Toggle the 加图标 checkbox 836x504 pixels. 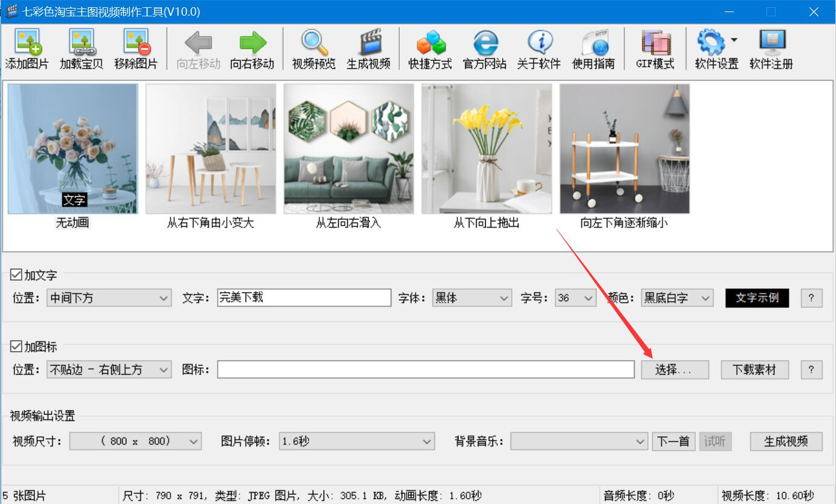click(x=16, y=346)
